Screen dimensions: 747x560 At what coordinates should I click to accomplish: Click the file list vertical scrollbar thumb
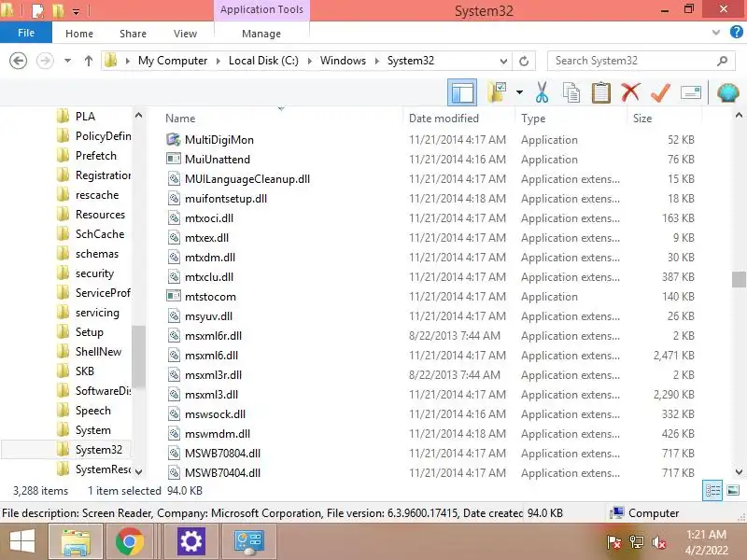point(739,279)
